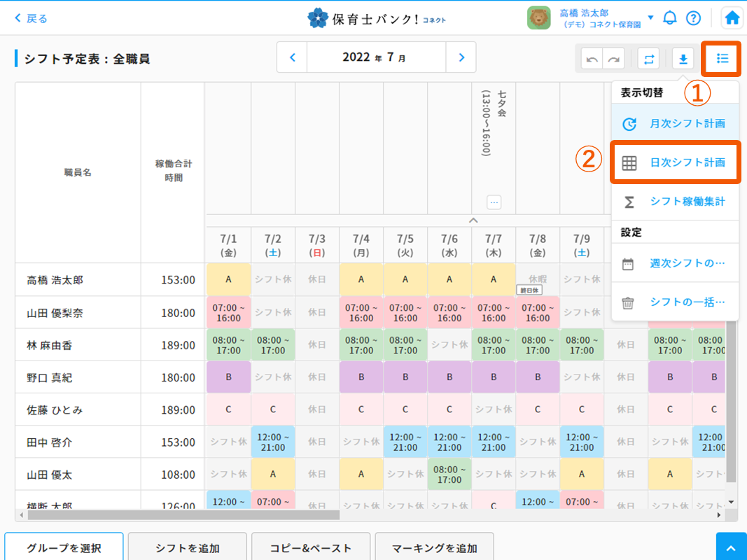Open the notifications bell
The width and height of the screenshot is (747, 560).
coord(670,18)
